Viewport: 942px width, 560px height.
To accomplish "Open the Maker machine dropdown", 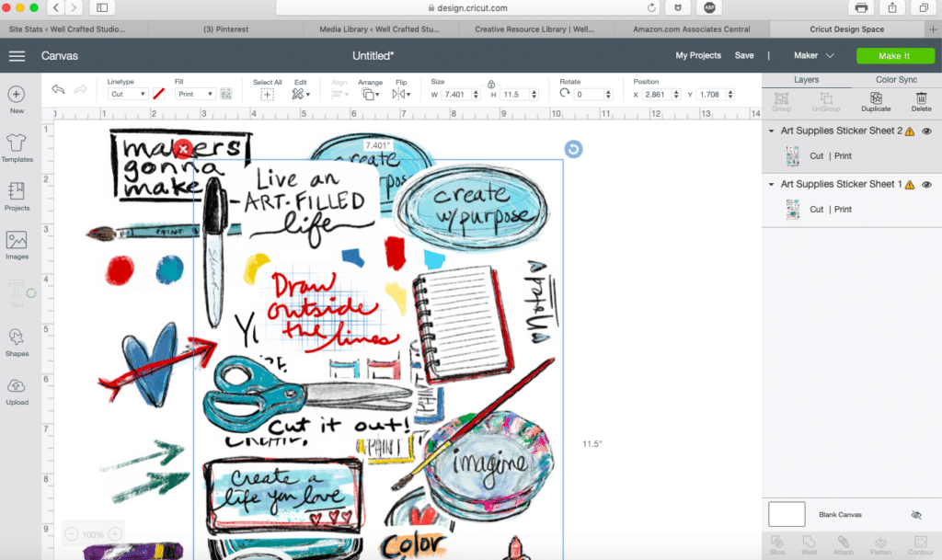I will (813, 55).
